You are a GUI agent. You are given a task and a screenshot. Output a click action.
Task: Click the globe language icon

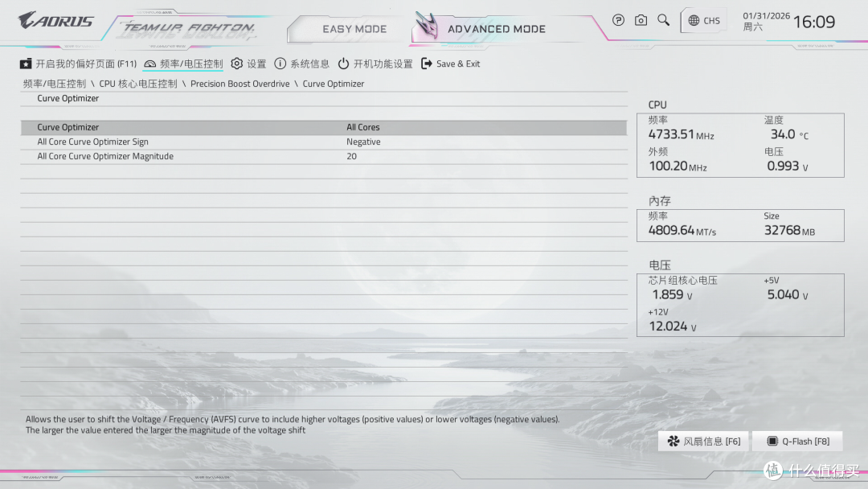pyautogui.click(x=694, y=20)
